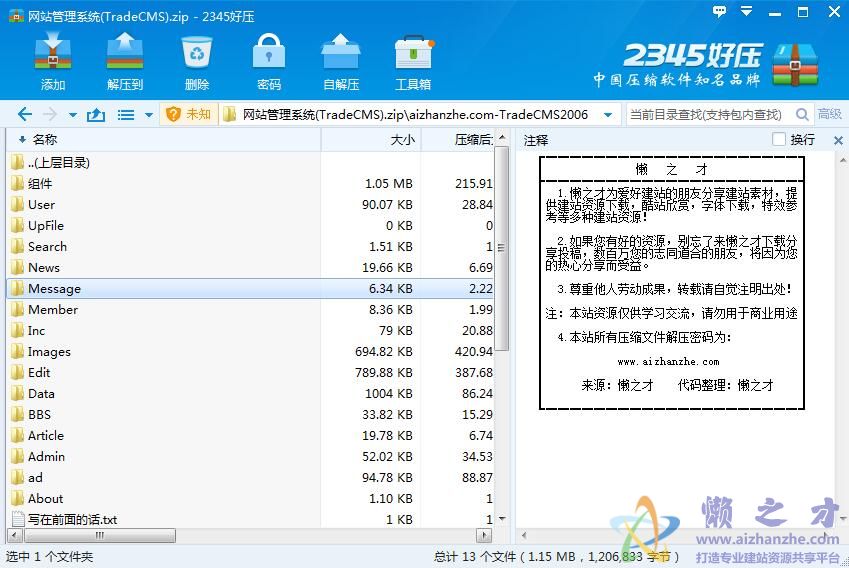Click file list vertical scrollbar up arrow
Image resolution: width=849 pixels, height=568 pixels.
[x=501, y=137]
